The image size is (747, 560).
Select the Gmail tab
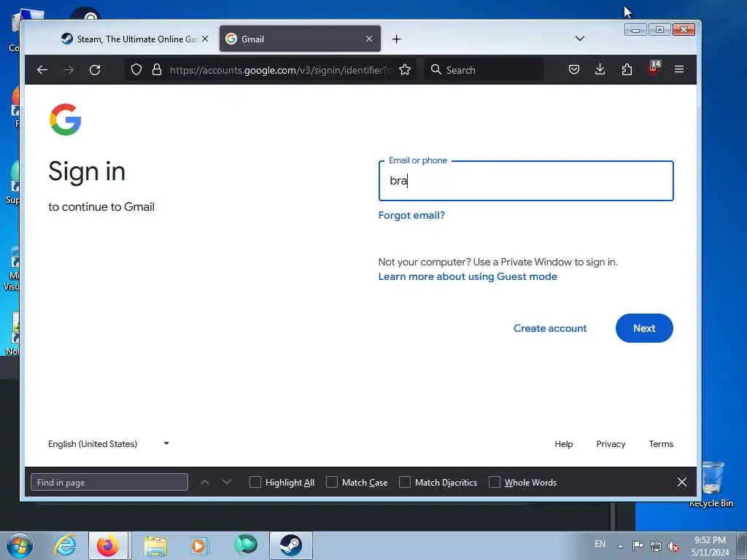[300, 39]
